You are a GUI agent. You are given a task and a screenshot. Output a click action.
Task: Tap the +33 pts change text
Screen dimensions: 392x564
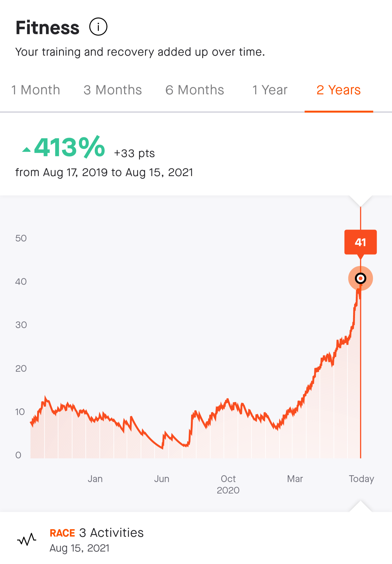(x=134, y=153)
